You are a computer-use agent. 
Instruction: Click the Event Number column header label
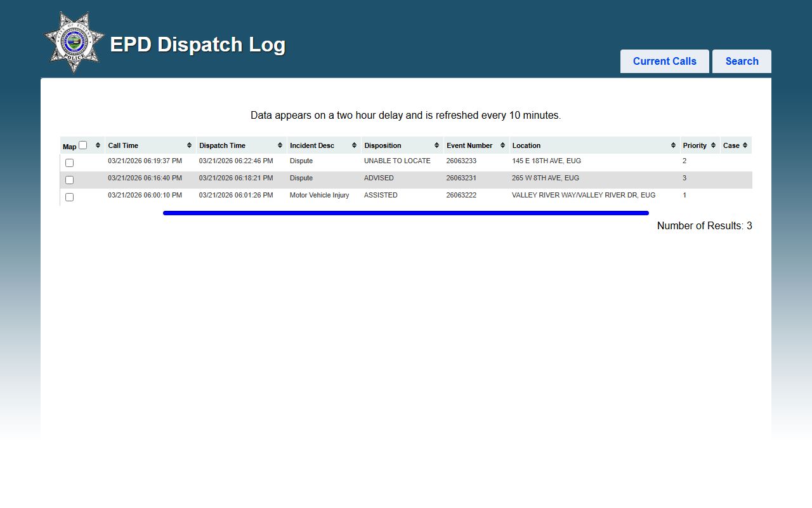(x=469, y=145)
